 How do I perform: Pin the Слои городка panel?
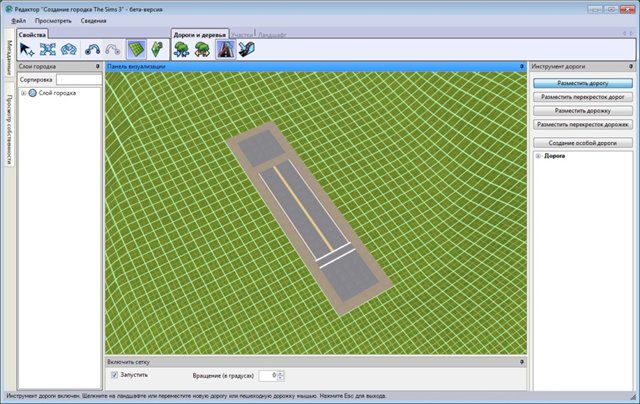(x=97, y=66)
